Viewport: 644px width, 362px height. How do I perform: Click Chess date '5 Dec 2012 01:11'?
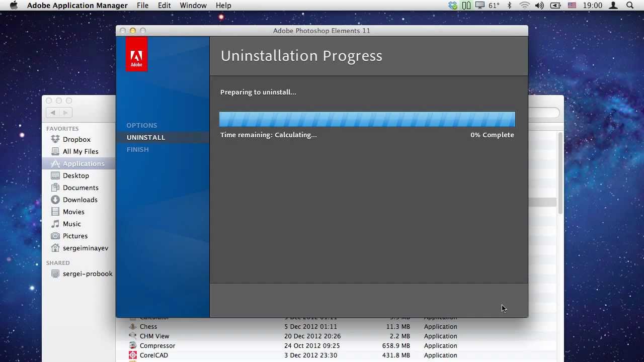point(310,326)
